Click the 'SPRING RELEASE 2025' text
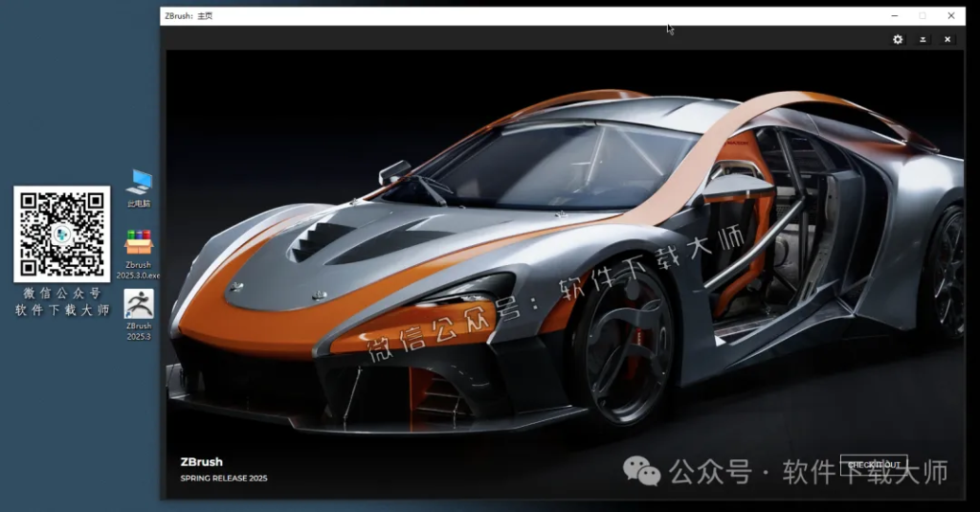The image size is (980, 512). (224, 479)
